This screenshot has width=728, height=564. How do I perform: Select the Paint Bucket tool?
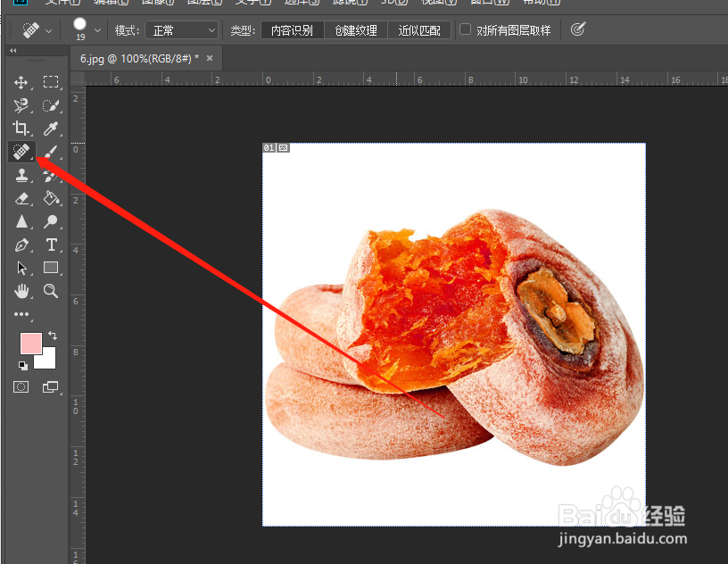pyautogui.click(x=51, y=198)
